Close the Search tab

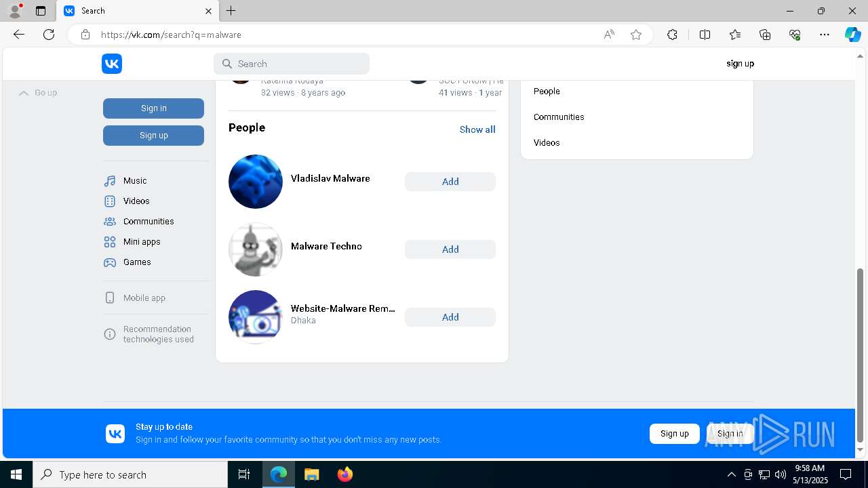tap(209, 11)
